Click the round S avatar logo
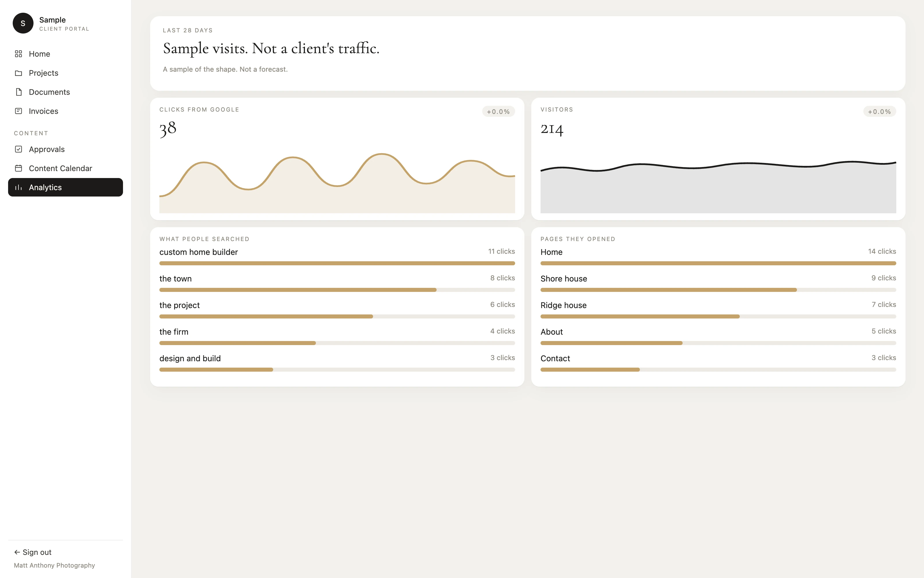 (x=23, y=23)
